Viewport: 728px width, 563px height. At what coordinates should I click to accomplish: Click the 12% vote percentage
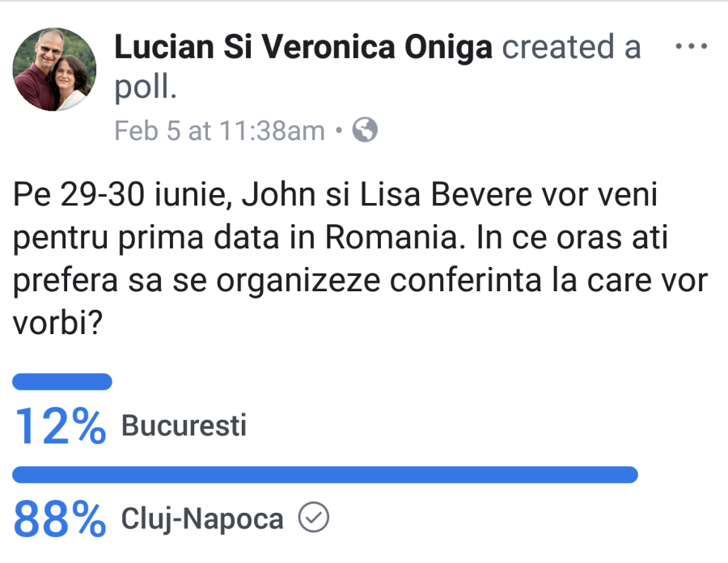pyautogui.click(x=61, y=426)
